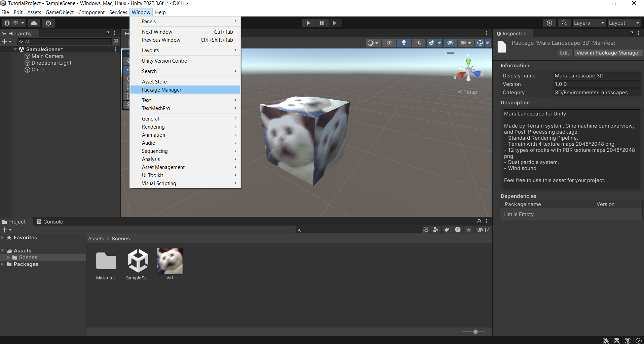Open Hierarchy create plus dropdown
The width and height of the screenshot is (644, 344).
pos(7,42)
